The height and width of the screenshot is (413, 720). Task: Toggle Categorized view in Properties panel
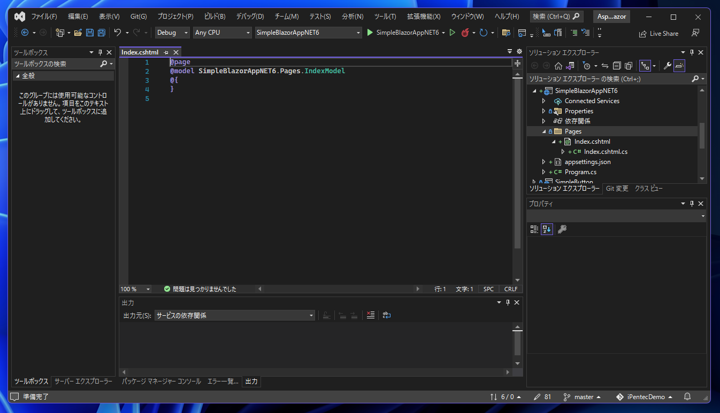click(x=534, y=229)
